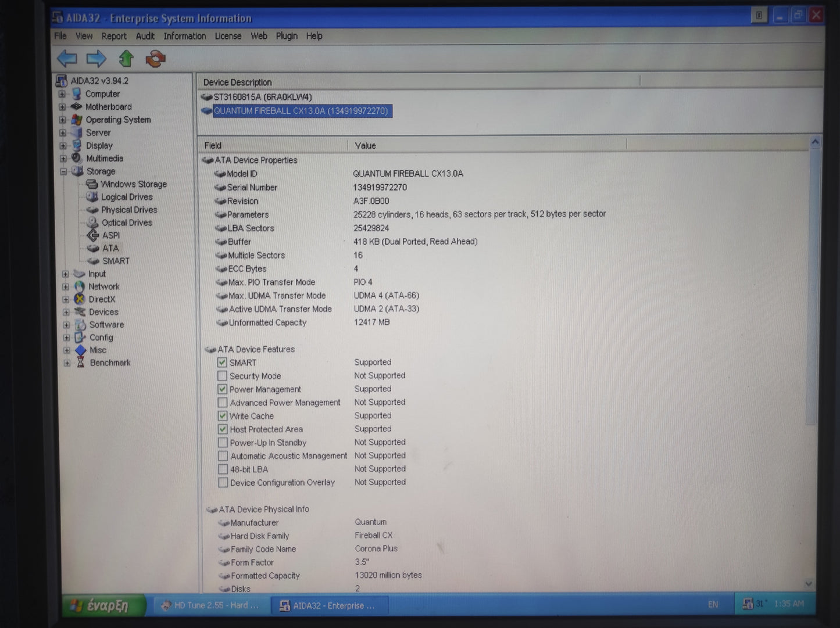This screenshot has height=628, width=840.
Task: Click the Refresh toolbar icon
Action: [x=155, y=59]
